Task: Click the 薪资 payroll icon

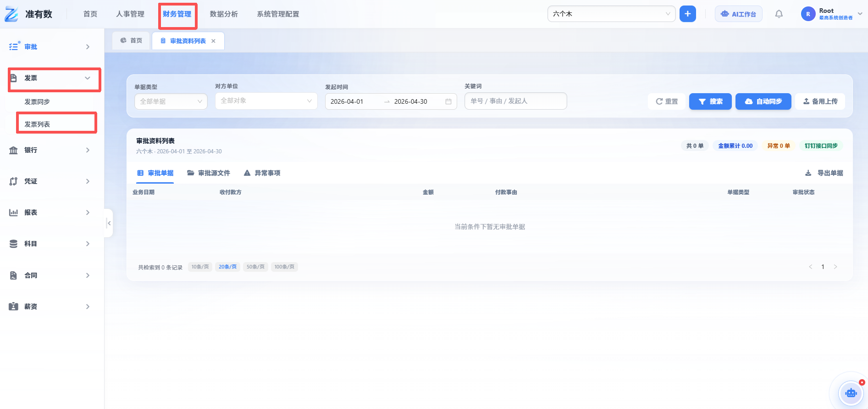Action: click(x=14, y=307)
